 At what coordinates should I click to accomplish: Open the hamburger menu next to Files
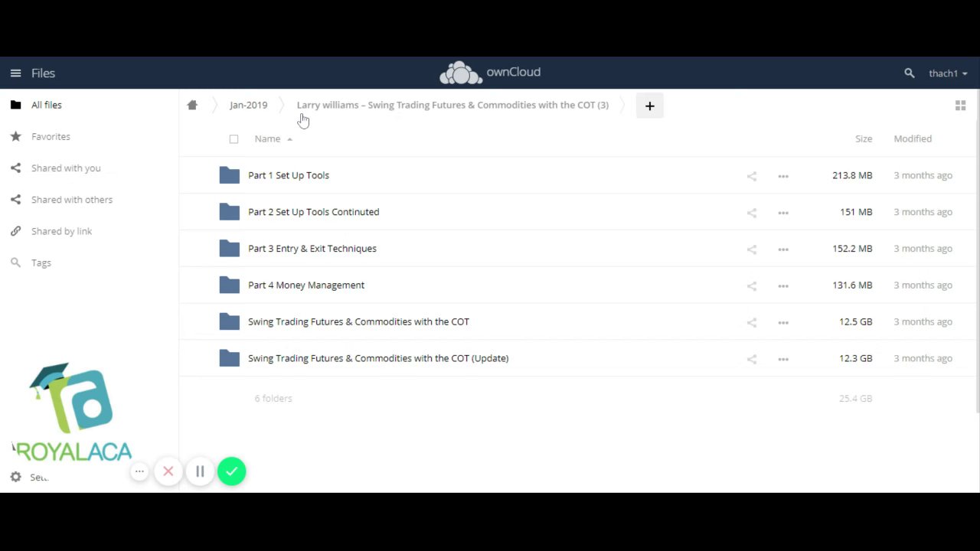click(15, 73)
